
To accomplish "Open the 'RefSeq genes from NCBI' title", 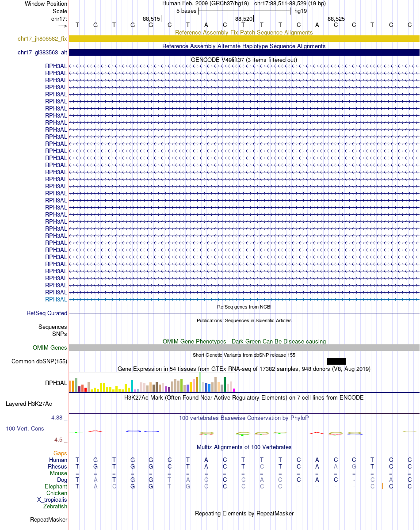I will (244, 307).
